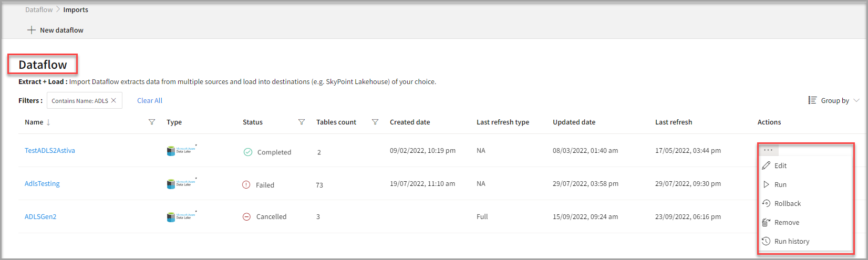The width and height of the screenshot is (868, 260).
Task: Open the AdlsTesting dataflow link
Action: point(42,183)
